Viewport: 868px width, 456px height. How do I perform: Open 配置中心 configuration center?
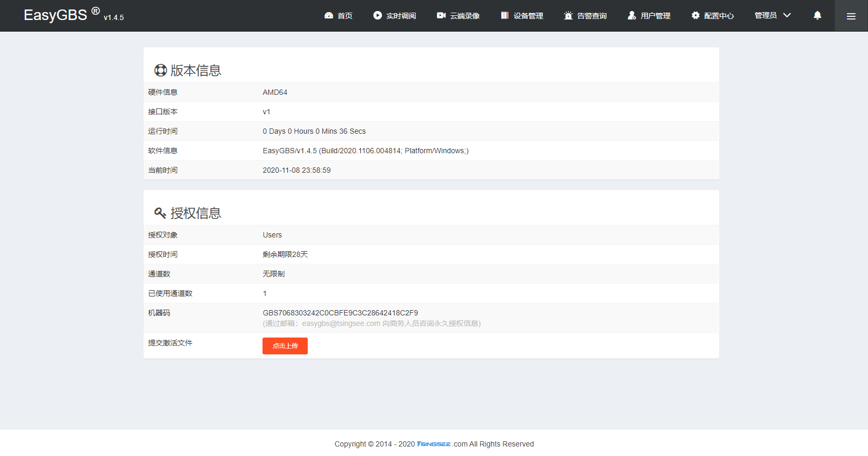(713, 16)
